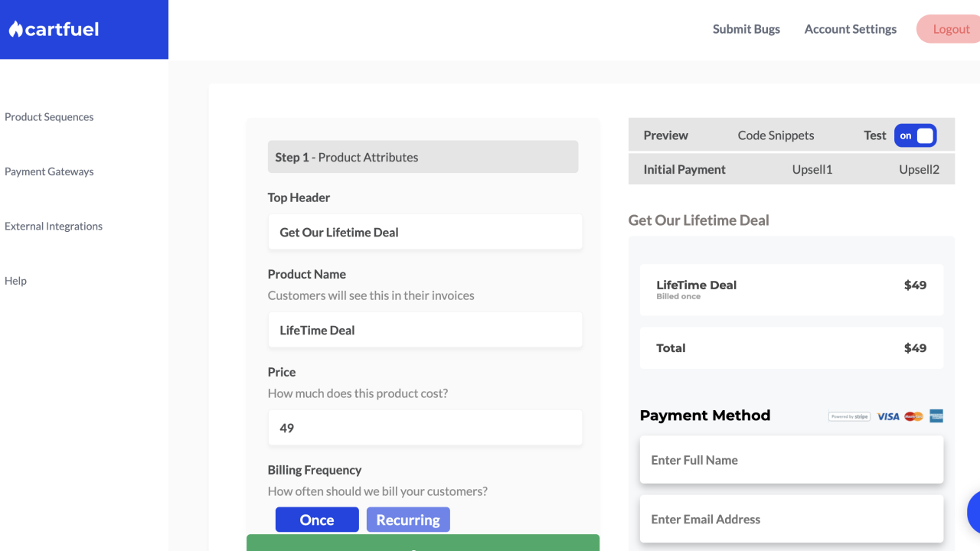Open the Upsell1 tab
The image size is (980, 551).
pyautogui.click(x=812, y=170)
